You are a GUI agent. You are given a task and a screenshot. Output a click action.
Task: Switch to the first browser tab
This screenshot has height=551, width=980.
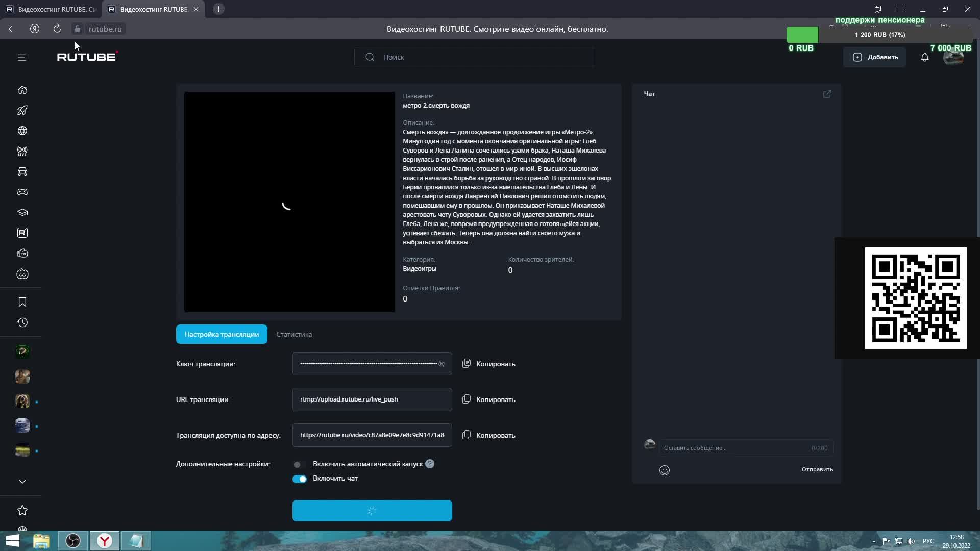pyautogui.click(x=51, y=9)
